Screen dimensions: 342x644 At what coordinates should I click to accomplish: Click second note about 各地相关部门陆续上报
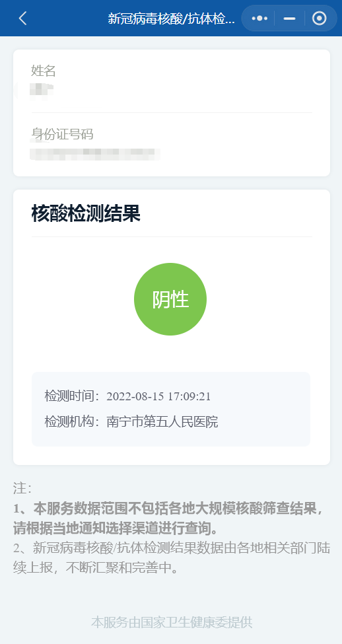point(172,557)
